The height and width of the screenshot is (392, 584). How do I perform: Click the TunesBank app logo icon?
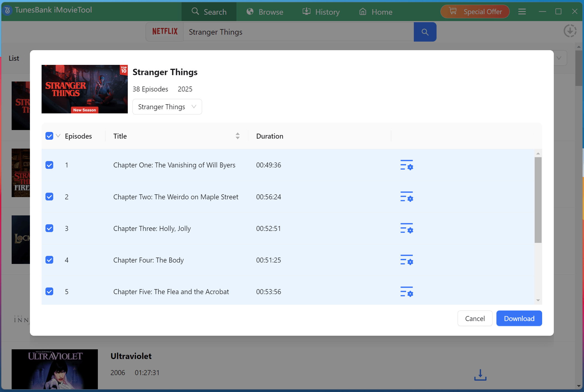(7, 11)
